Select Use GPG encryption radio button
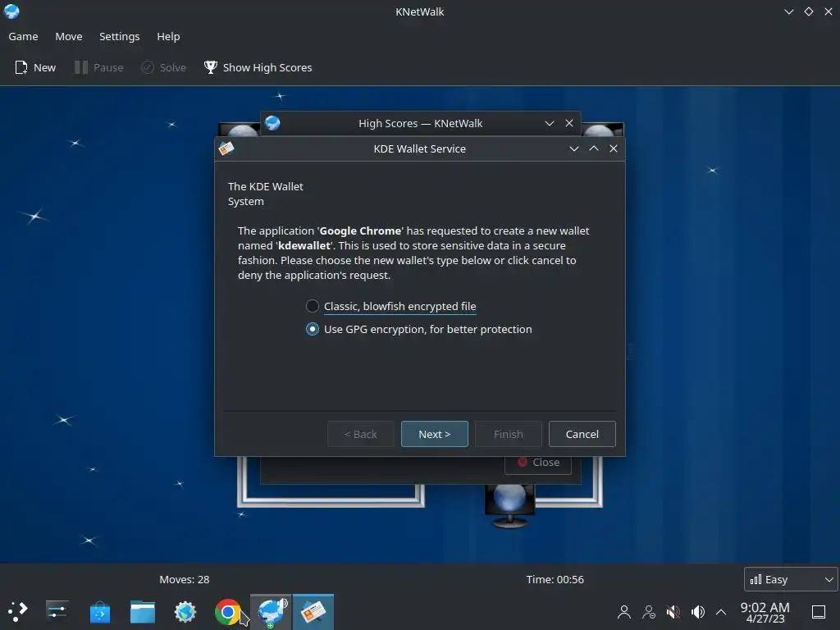The height and width of the screenshot is (630, 840). [418, 329]
